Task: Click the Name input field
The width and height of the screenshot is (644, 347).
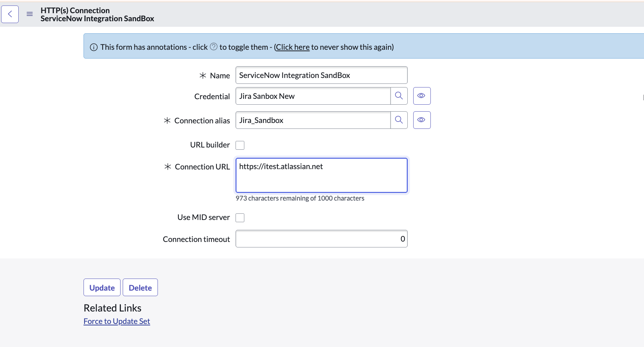Action: (321, 75)
